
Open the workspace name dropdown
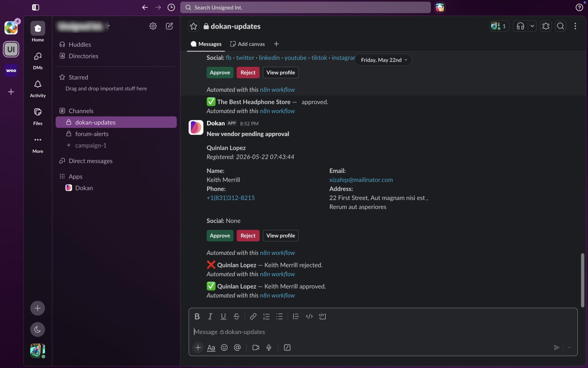tap(83, 26)
